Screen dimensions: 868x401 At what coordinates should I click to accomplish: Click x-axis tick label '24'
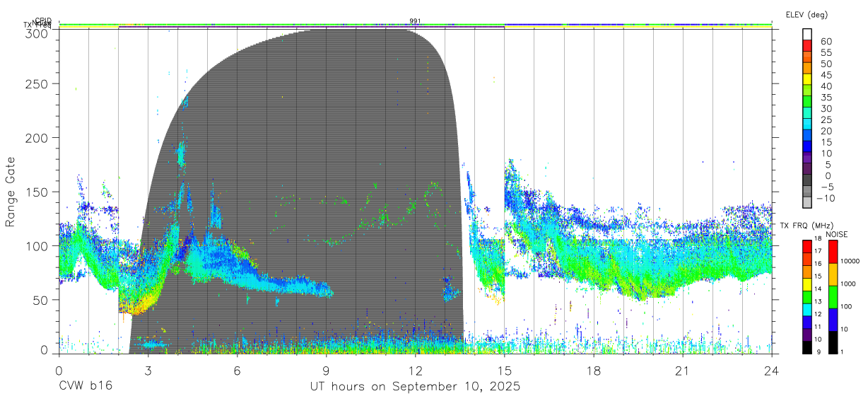click(772, 371)
